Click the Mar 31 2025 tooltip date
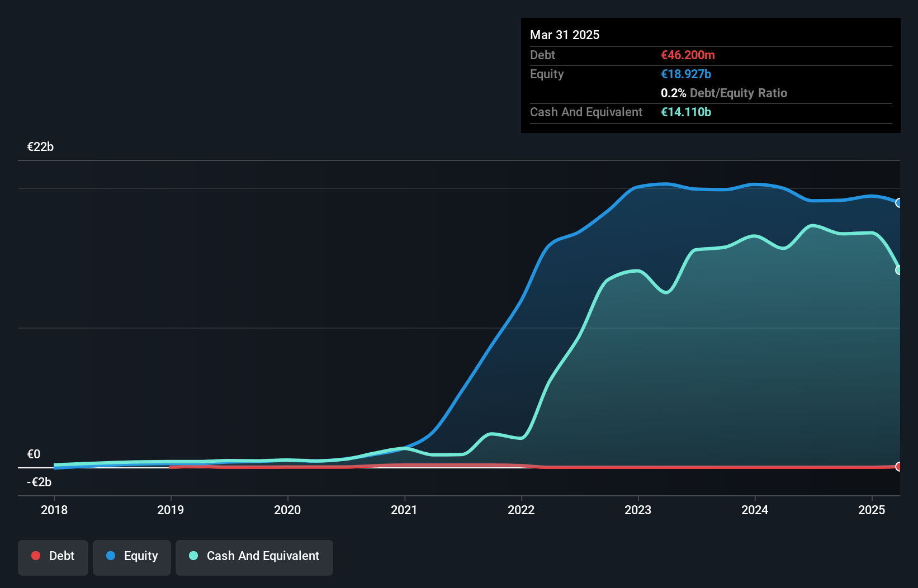 pyautogui.click(x=565, y=35)
